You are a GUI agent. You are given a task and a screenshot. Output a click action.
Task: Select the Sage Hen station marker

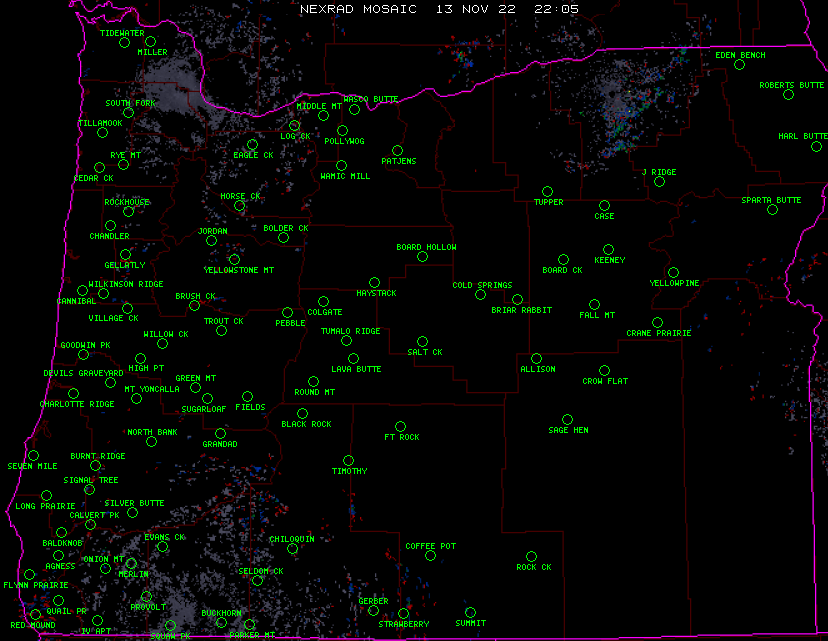pos(567,420)
